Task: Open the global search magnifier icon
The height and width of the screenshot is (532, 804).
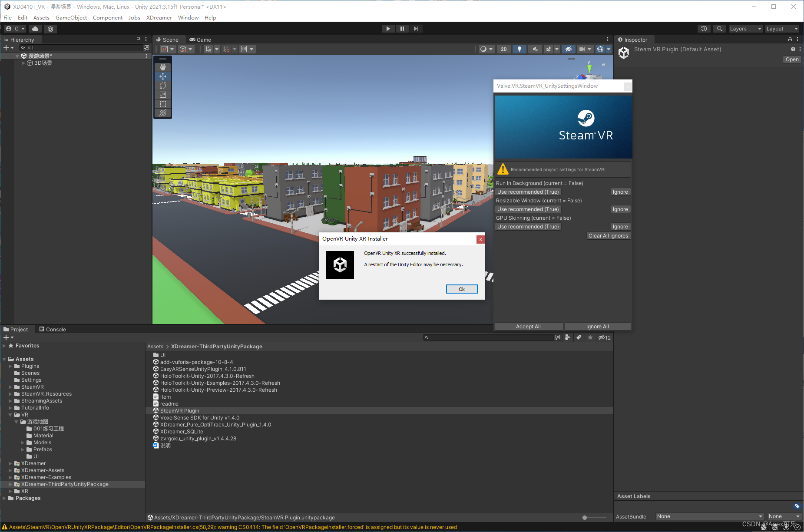Action: tap(720, 29)
